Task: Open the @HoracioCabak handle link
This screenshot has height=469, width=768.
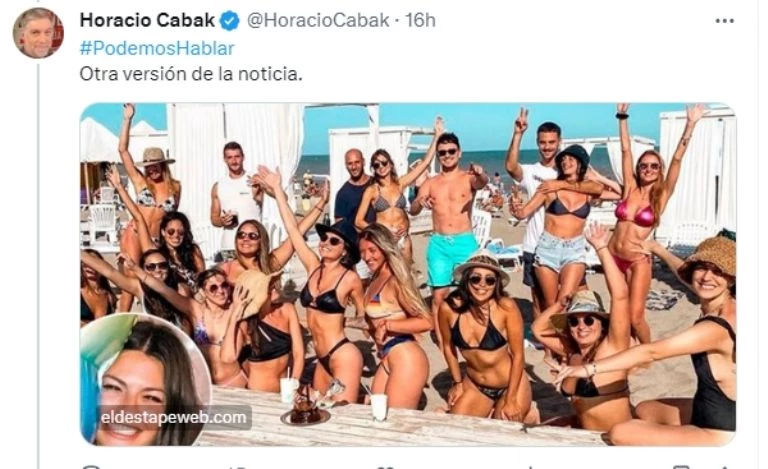Action: click(x=318, y=21)
